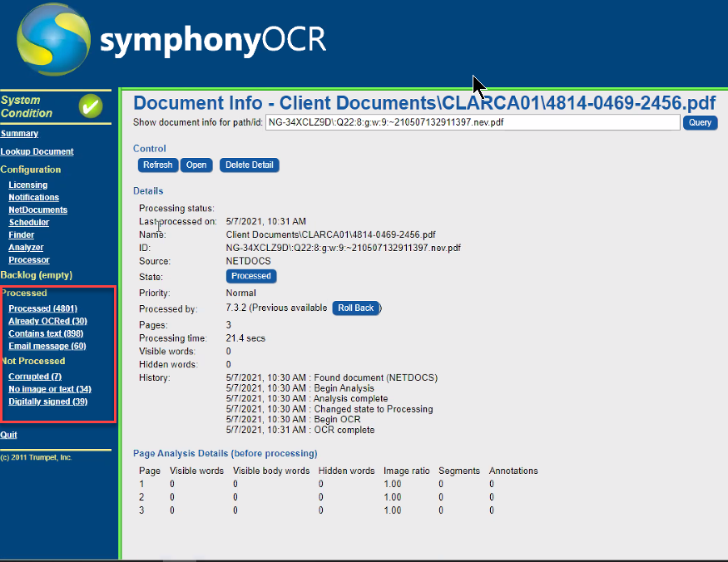View the Processed (4801) list

pyautogui.click(x=42, y=308)
